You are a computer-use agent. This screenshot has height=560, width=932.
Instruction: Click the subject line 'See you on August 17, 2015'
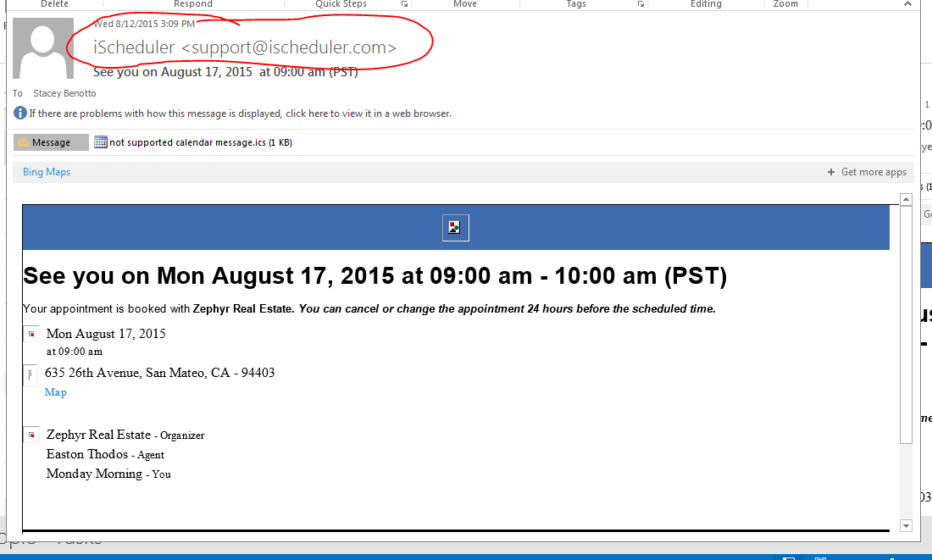coord(225,72)
